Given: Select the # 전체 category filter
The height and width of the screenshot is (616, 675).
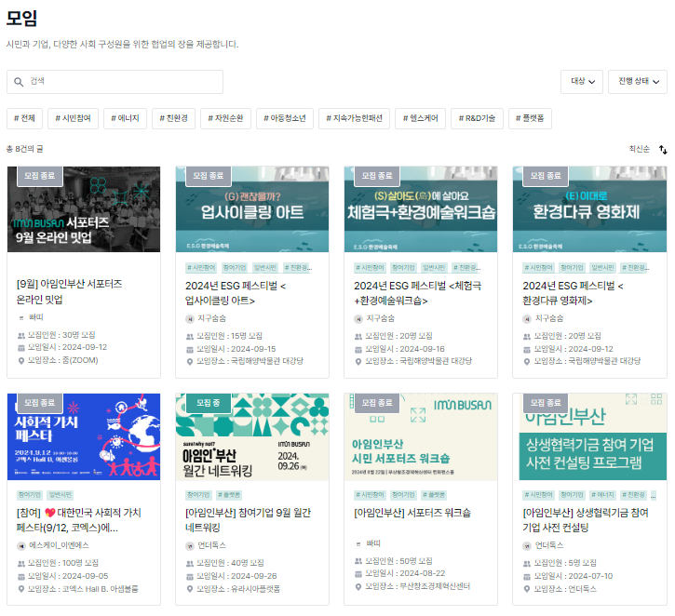Looking at the screenshot, I should coord(24,118).
